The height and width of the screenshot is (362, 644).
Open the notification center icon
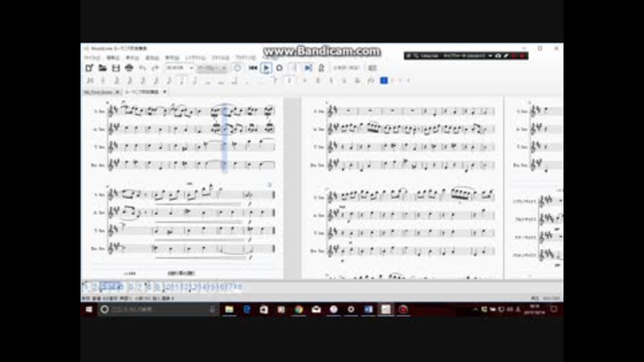click(x=553, y=309)
